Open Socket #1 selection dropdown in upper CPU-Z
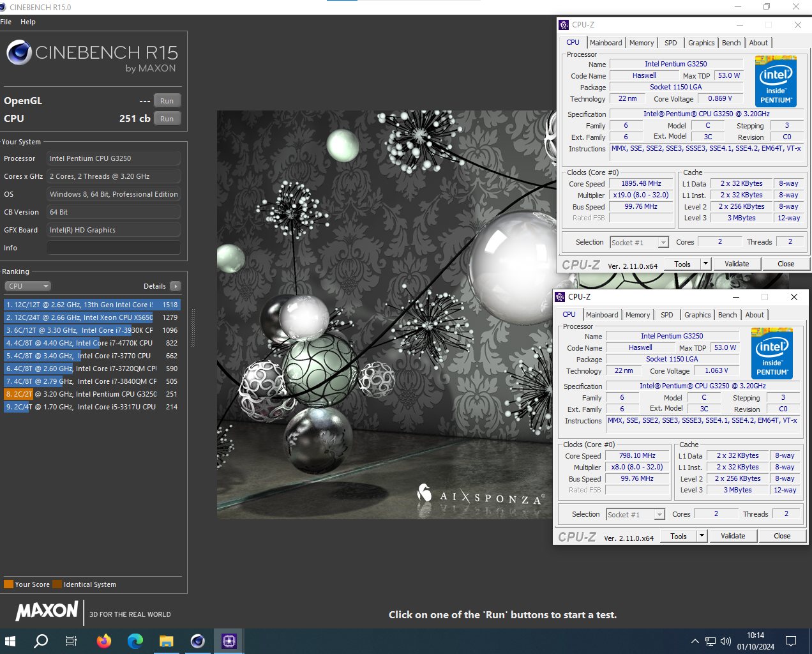 pos(639,243)
